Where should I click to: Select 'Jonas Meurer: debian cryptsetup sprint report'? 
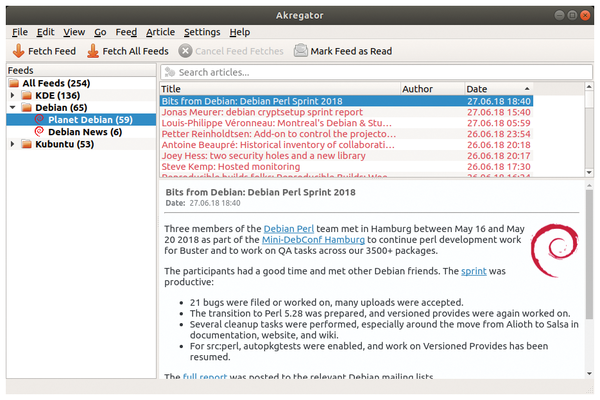[x=346, y=112]
